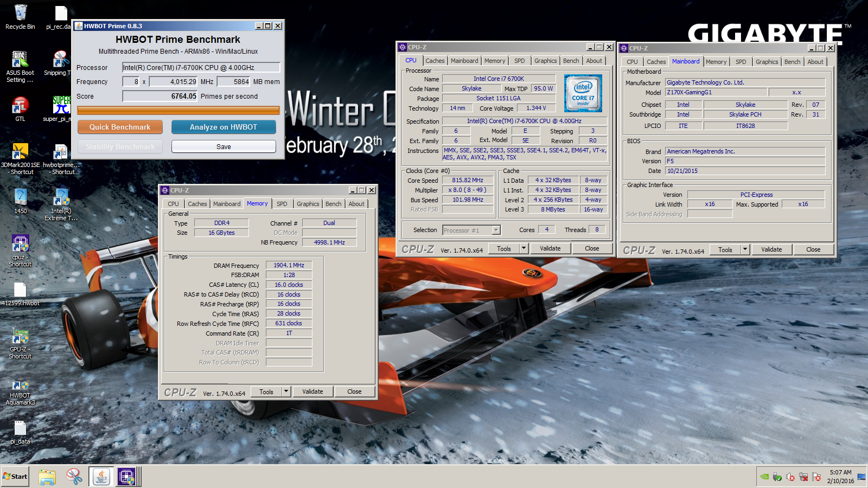The image size is (868, 488).
Task: Open Bench tab in CPU window
Action: [x=571, y=61]
